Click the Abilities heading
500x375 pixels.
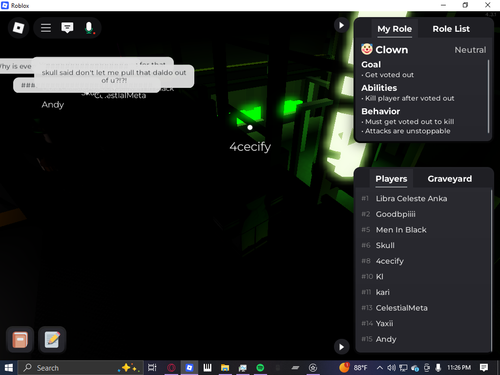click(379, 88)
